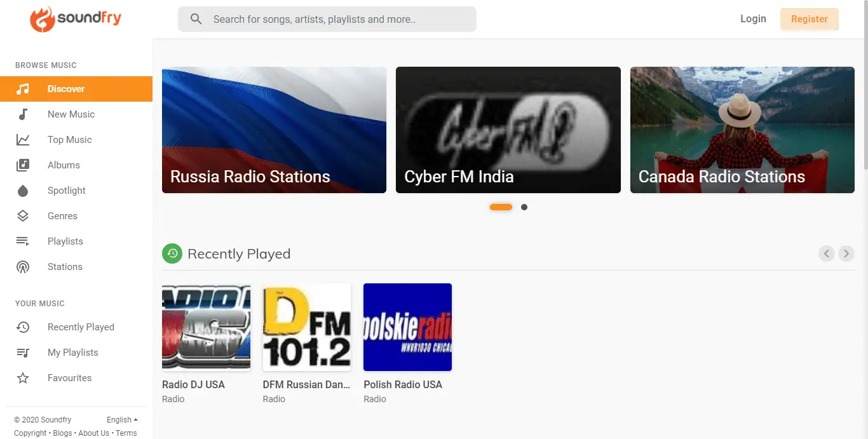Open the Cyber FM India banner
Image resolution: width=868 pixels, height=439 pixels.
click(x=508, y=130)
